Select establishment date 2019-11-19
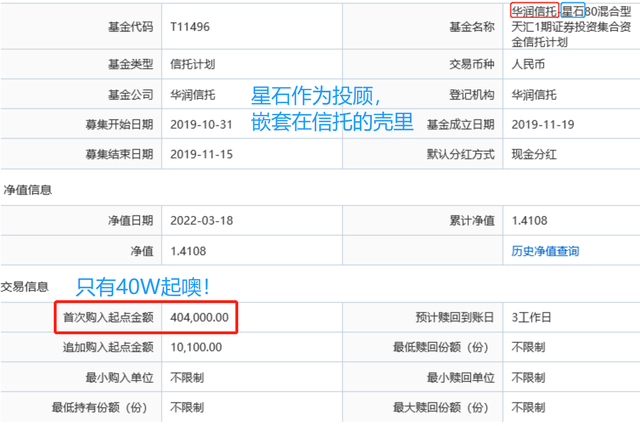This screenshot has height=426, width=640. [543, 124]
